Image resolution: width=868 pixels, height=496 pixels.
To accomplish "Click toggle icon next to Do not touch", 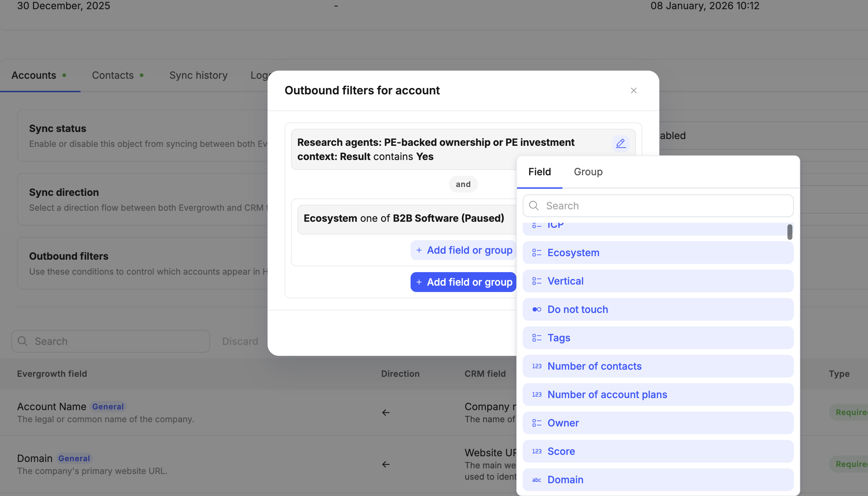I will (x=537, y=309).
